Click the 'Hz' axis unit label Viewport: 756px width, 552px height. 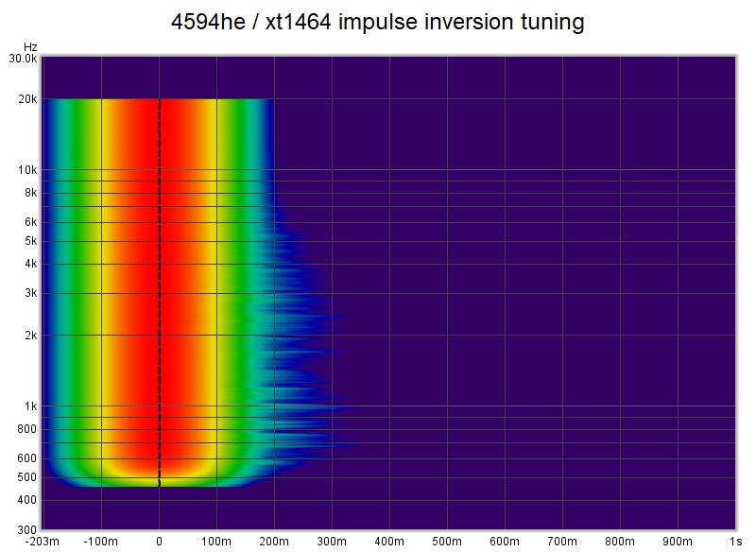point(30,46)
